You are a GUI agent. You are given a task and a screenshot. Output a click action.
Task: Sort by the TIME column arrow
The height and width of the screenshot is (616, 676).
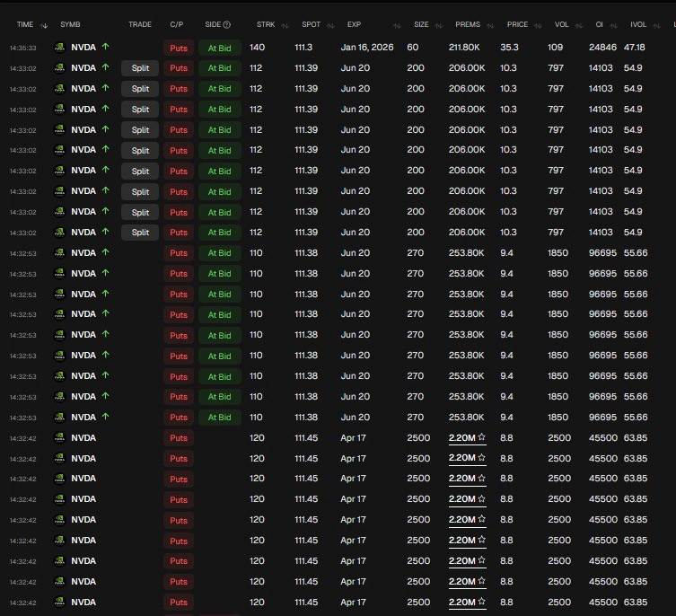44,26
